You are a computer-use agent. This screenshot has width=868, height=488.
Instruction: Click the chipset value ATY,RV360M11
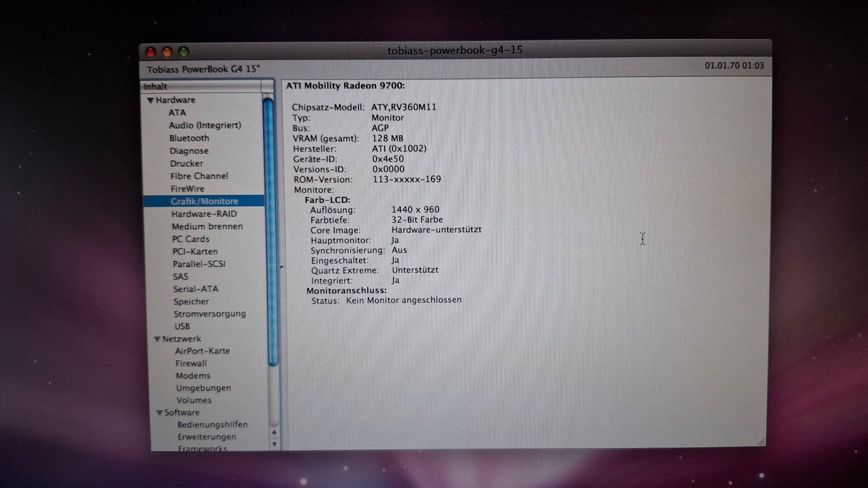404,107
